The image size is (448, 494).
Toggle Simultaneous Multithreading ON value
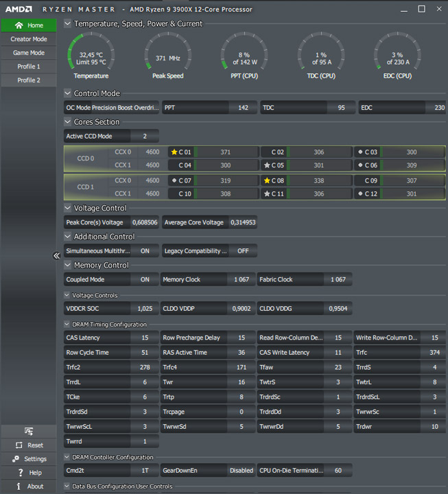pyautogui.click(x=145, y=251)
